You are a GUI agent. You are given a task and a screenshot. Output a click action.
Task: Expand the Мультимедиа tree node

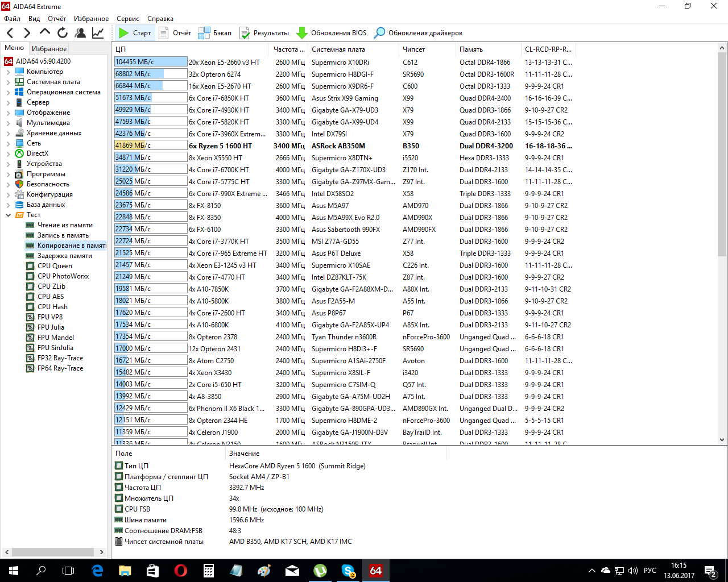point(8,123)
